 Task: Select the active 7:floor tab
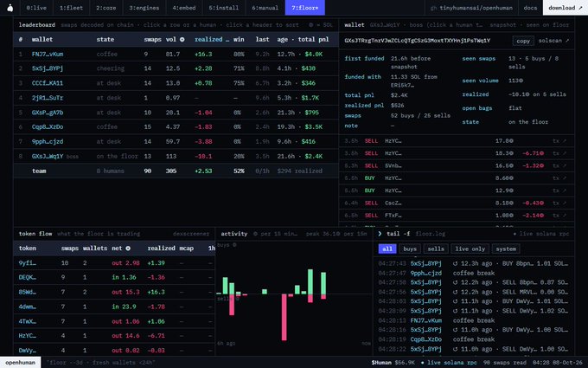(x=305, y=8)
